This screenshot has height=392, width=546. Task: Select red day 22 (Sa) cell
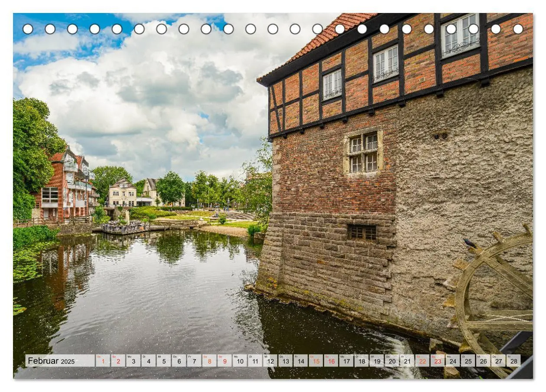(x=422, y=360)
